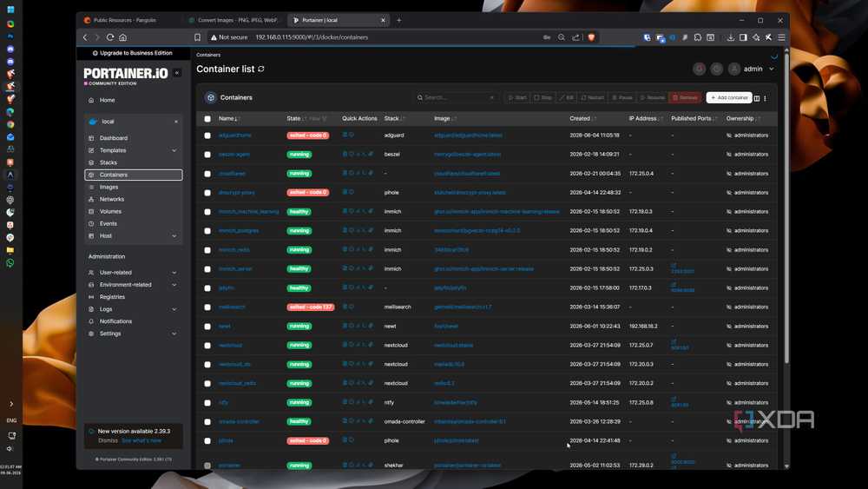The image size is (868, 489).
Task: Open the browser main menu
Action: pyautogui.click(x=782, y=37)
